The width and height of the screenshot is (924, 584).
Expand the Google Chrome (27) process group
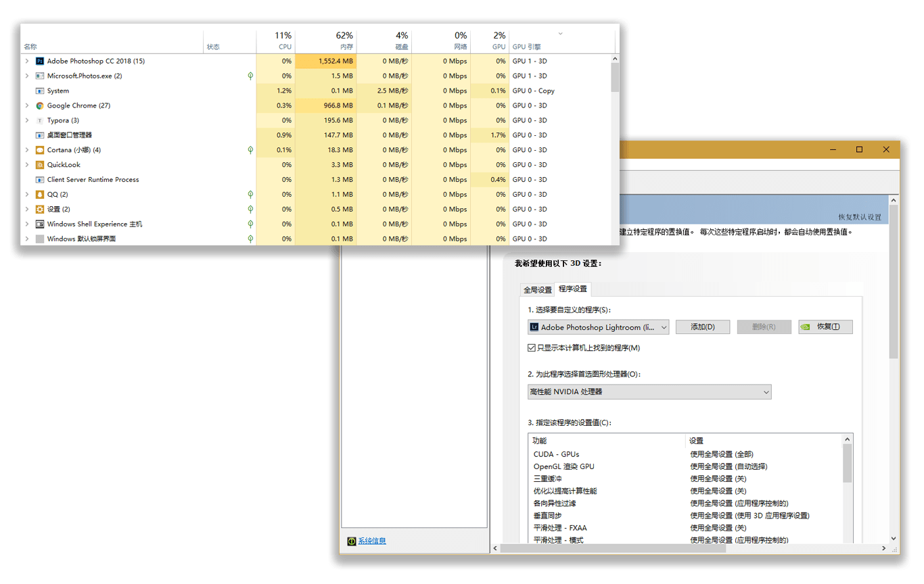27,105
